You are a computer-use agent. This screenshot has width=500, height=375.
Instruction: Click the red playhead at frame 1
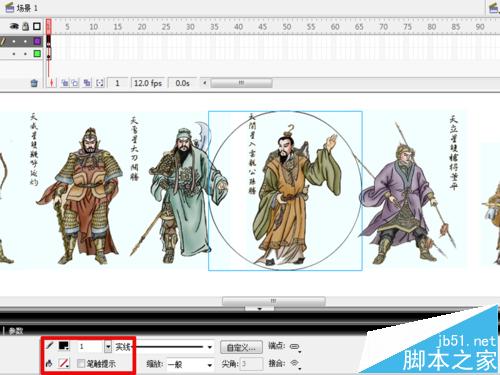49,26
